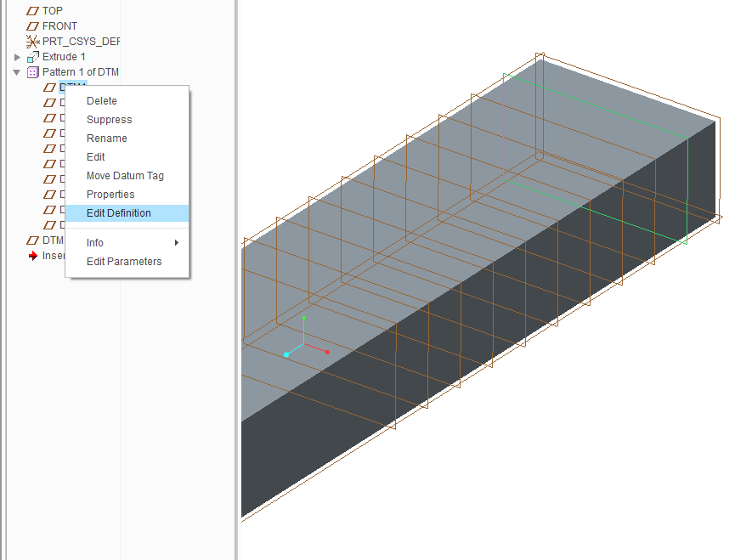Expand the Extrude 1 tree node

tap(17, 57)
